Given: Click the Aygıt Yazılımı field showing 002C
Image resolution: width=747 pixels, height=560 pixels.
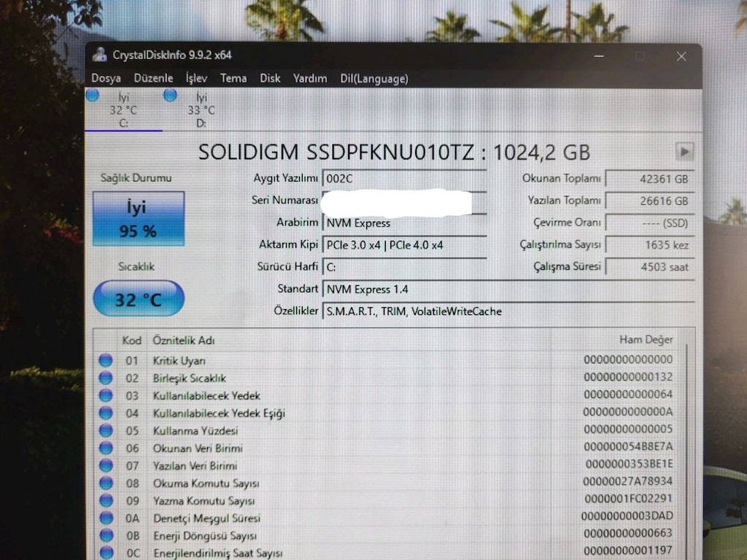Looking at the screenshot, I should click(404, 179).
